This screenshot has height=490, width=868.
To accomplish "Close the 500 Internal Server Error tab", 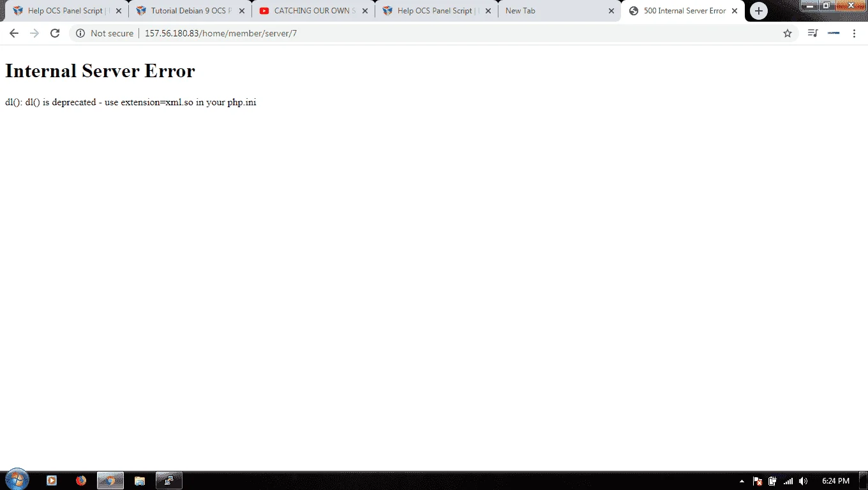I will tap(734, 11).
